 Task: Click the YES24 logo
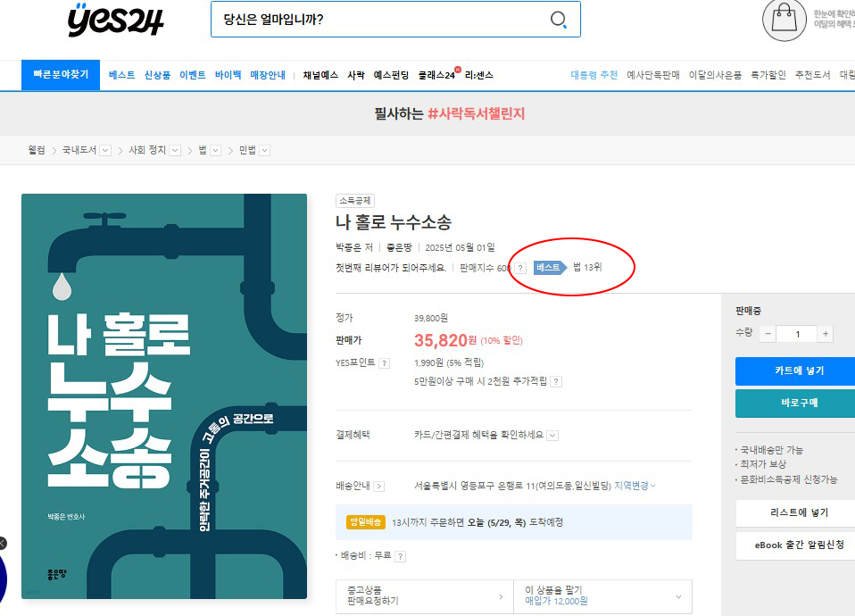116,21
